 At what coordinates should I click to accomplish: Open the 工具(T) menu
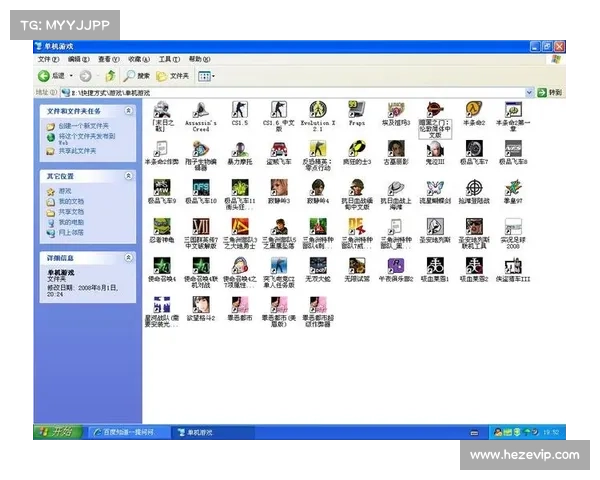coord(169,59)
